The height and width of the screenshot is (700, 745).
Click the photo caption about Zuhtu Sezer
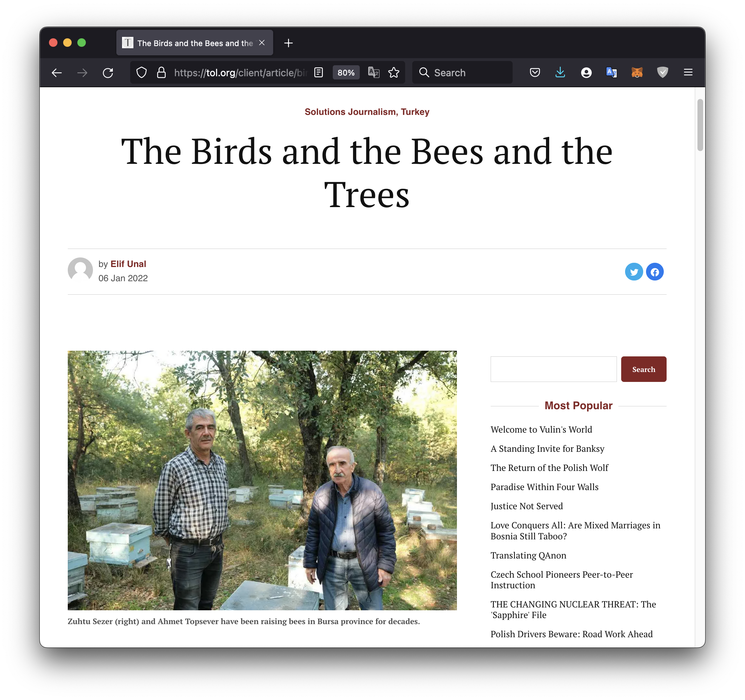[244, 621]
